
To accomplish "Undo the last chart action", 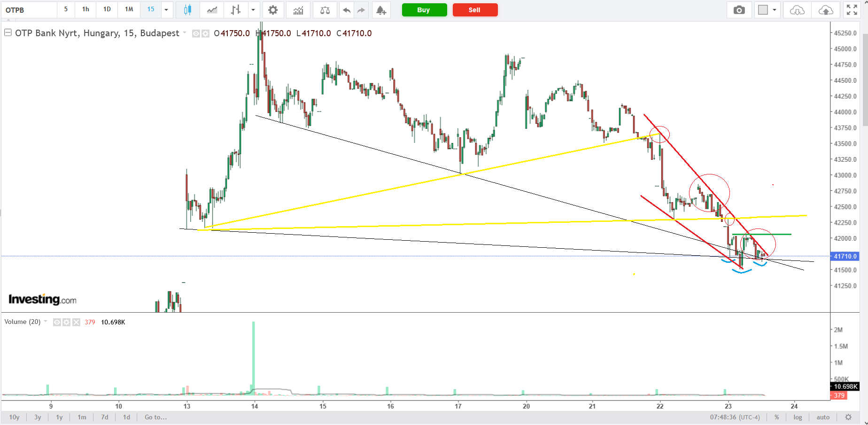I will tap(347, 10).
